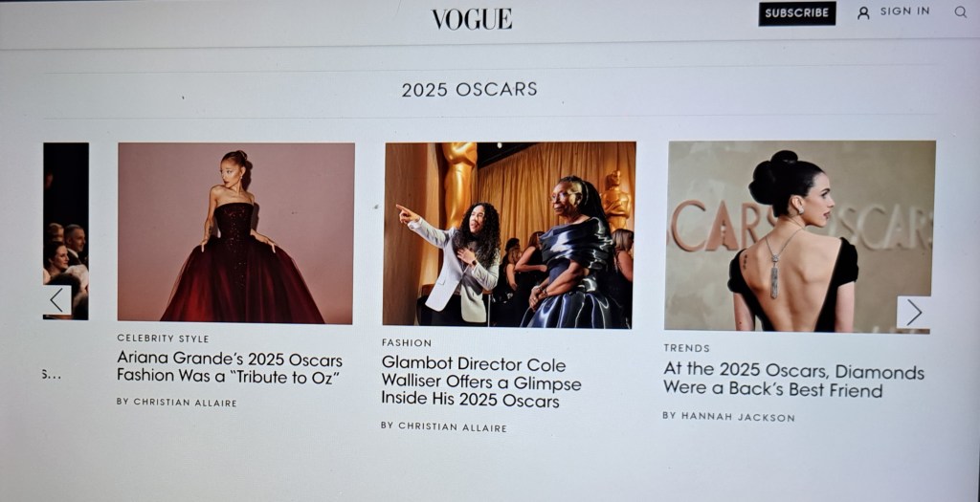Image resolution: width=980 pixels, height=502 pixels.
Task: Read Diamonds Were a Back's Best Friend
Action: 793,381
